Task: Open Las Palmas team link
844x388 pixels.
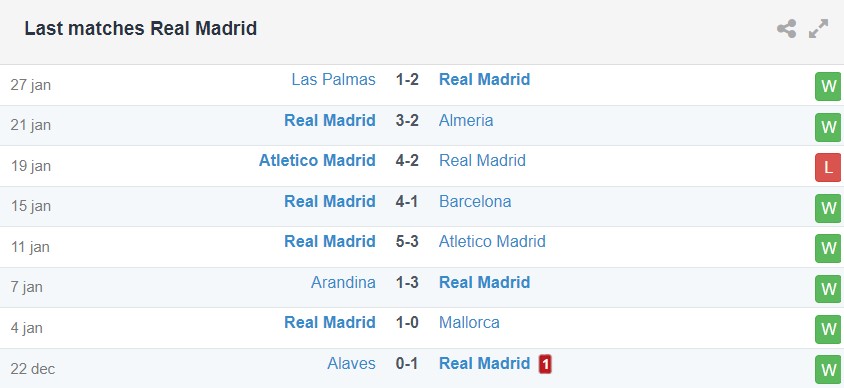Action: [x=333, y=80]
